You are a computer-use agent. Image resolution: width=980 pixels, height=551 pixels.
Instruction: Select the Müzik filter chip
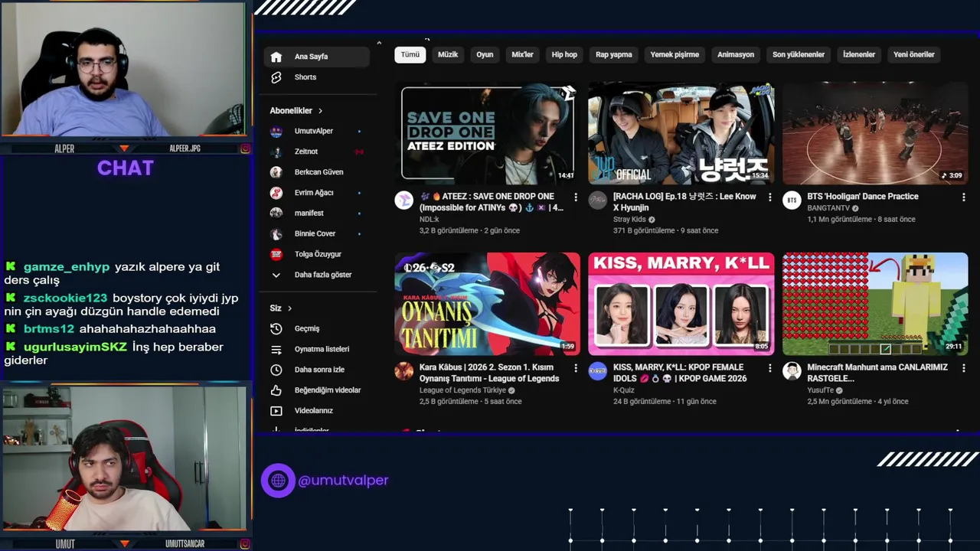click(x=448, y=54)
